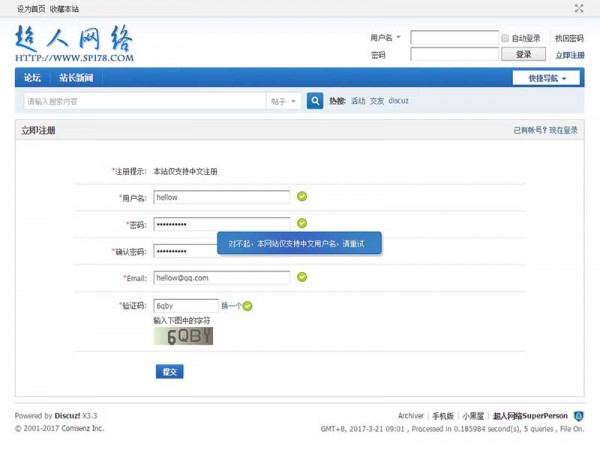Click green checkmark beside Email field

pos(302,277)
